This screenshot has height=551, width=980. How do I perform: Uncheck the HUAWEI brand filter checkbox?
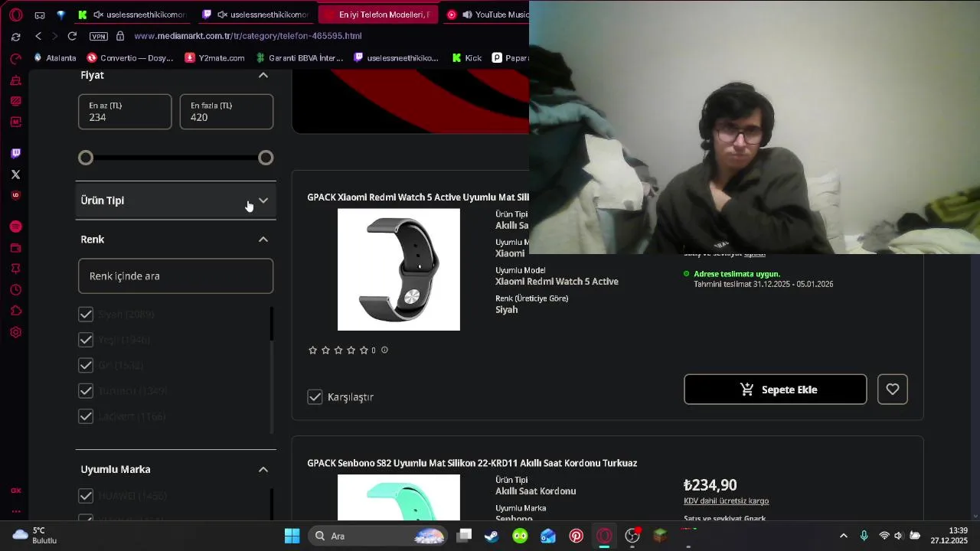point(86,496)
